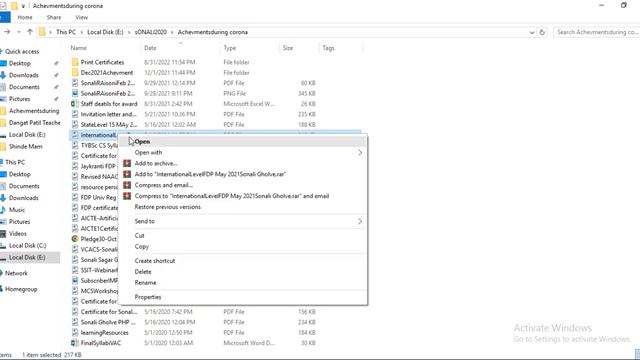The image size is (640, 360).
Task: Navigate to This PC breadcrumb
Action: click(66, 32)
